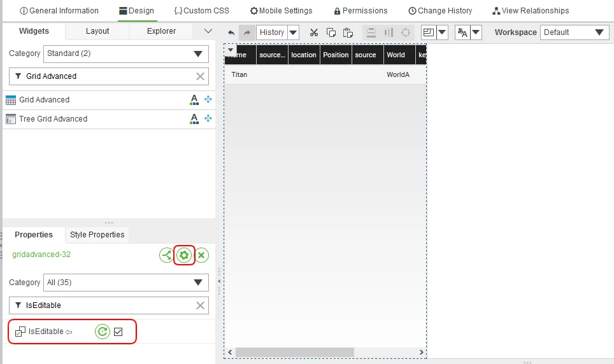Expand the chevron next to the Explorer tab
Screen dimensions: 614x364
(x=208, y=31)
